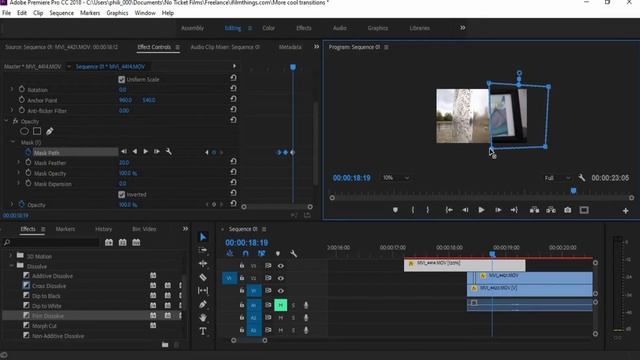Screen dimensions: 640x360
Task: Toggle mask Inverted checkbox
Action: pos(122,194)
